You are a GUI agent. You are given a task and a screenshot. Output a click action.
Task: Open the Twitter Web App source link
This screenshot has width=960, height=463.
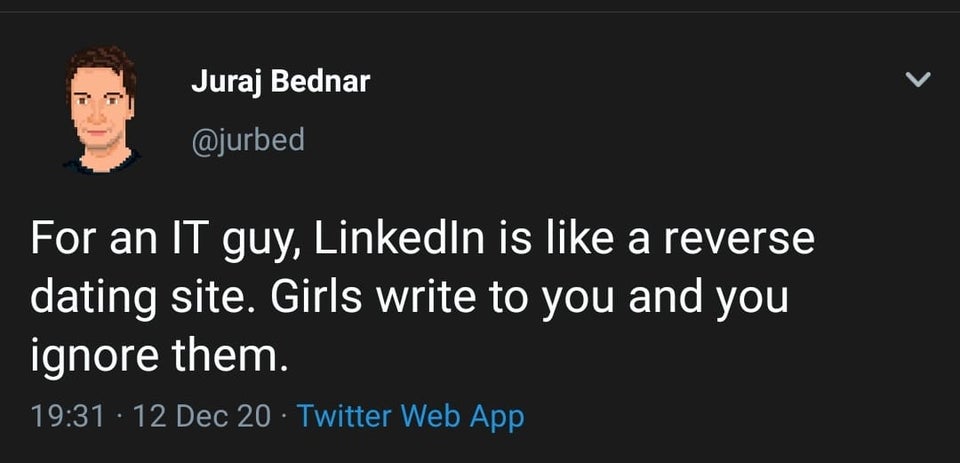click(410, 416)
